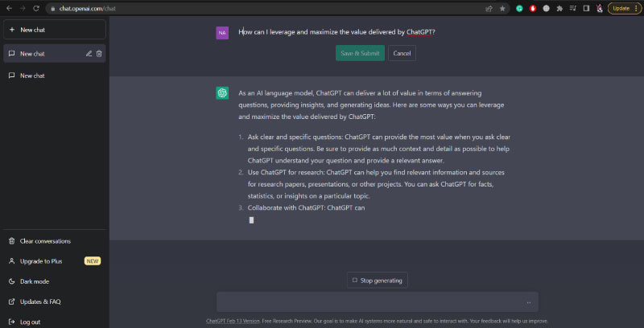
Task: Click the text 'Use ChatGPT for research'
Action: coord(286,172)
